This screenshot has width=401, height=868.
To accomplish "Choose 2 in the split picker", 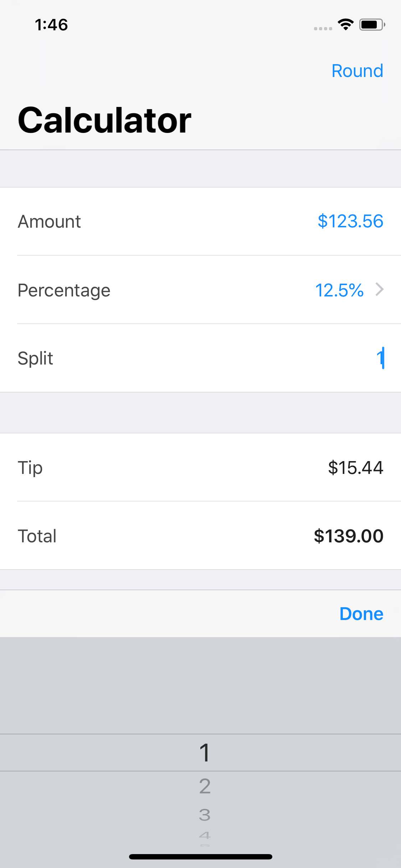I will (x=205, y=786).
